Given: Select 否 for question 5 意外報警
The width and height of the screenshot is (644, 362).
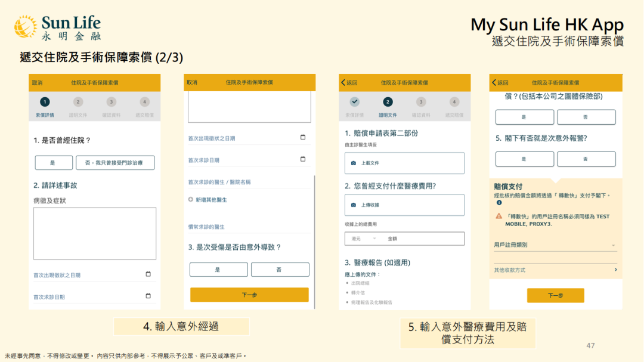Looking at the screenshot, I should (586, 159).
